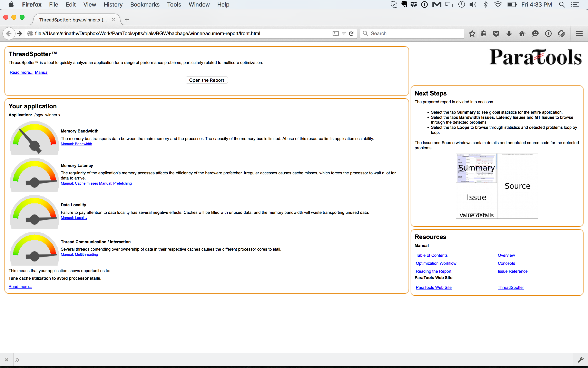Open the volume control icon
Image resolution: width=588 pixels, height=368 pixels.
pos(473,4)
